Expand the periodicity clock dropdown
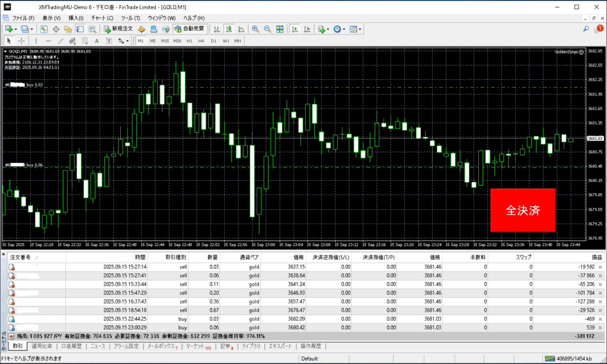Screen dimensions: 607x364 (x=345, y=28)
